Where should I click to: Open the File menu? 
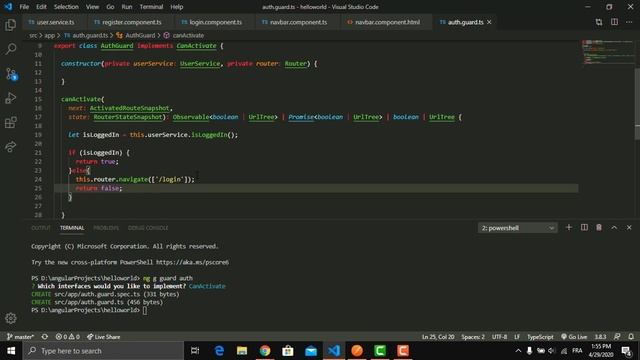point(24,7)
